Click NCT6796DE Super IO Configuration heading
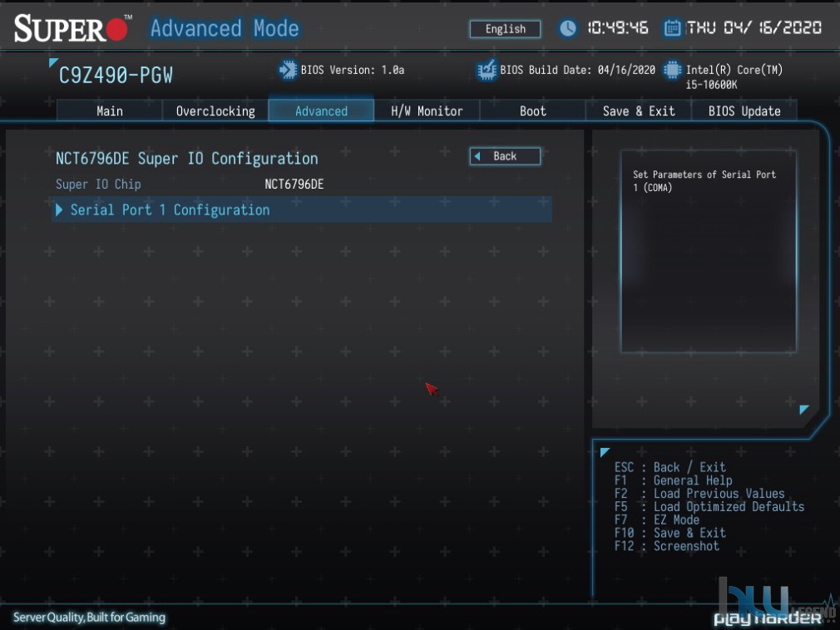840x630 pixels. [186, 159]
